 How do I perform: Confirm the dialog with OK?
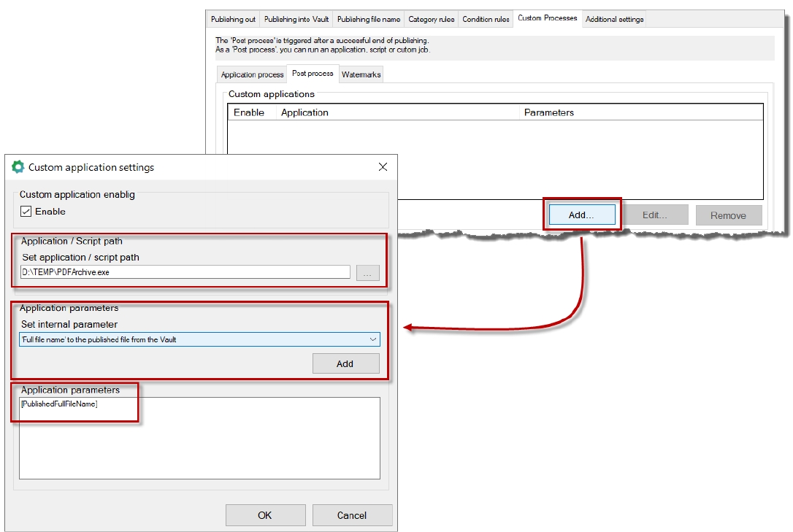(x=265, y=515)
